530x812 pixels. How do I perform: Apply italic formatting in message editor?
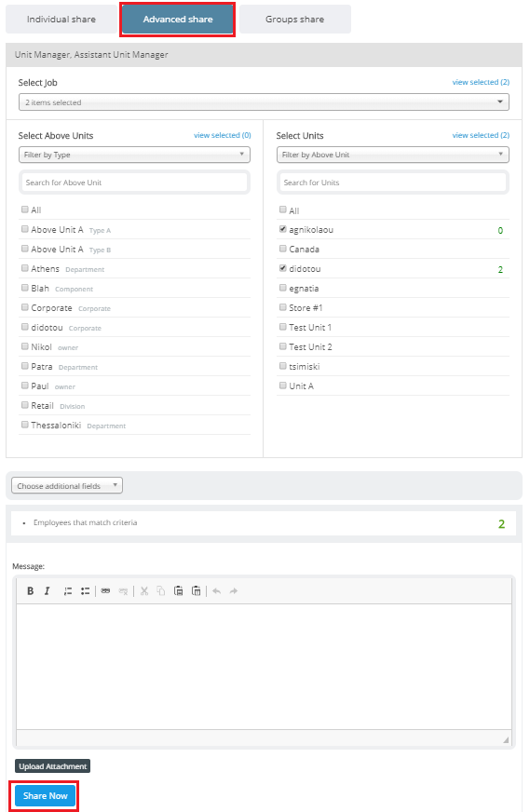click(48, 591)
